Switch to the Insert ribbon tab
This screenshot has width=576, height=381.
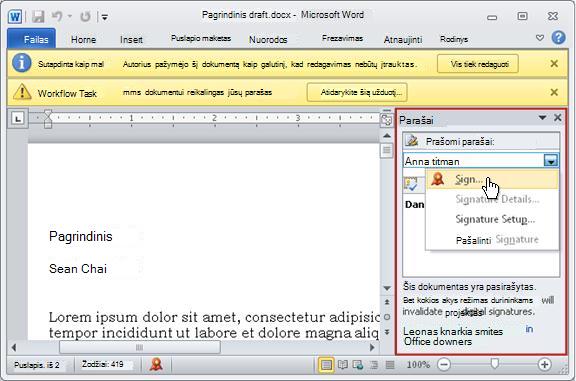[131, 39]
